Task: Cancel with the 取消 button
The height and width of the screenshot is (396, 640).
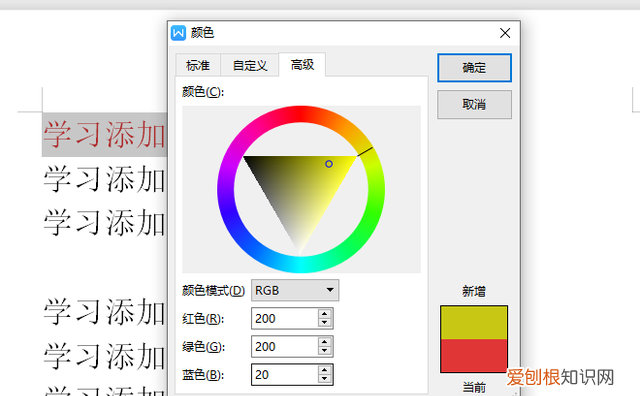Action: point(474,105)
